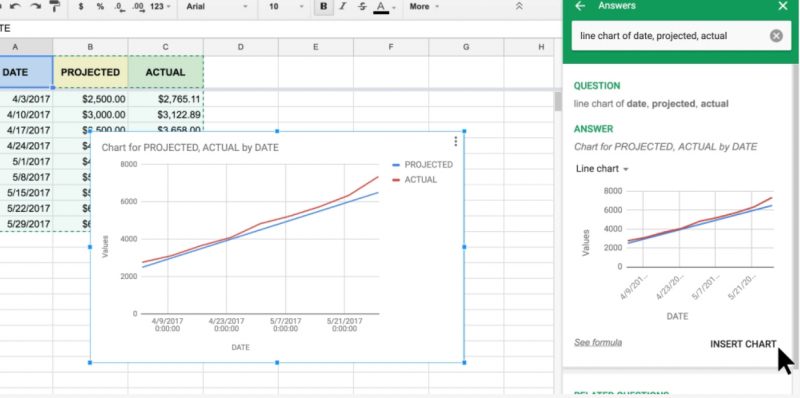The width and height of the screenshot is (800, 398).
Task: Toggle italic formatting button
Action: point(342,7)
